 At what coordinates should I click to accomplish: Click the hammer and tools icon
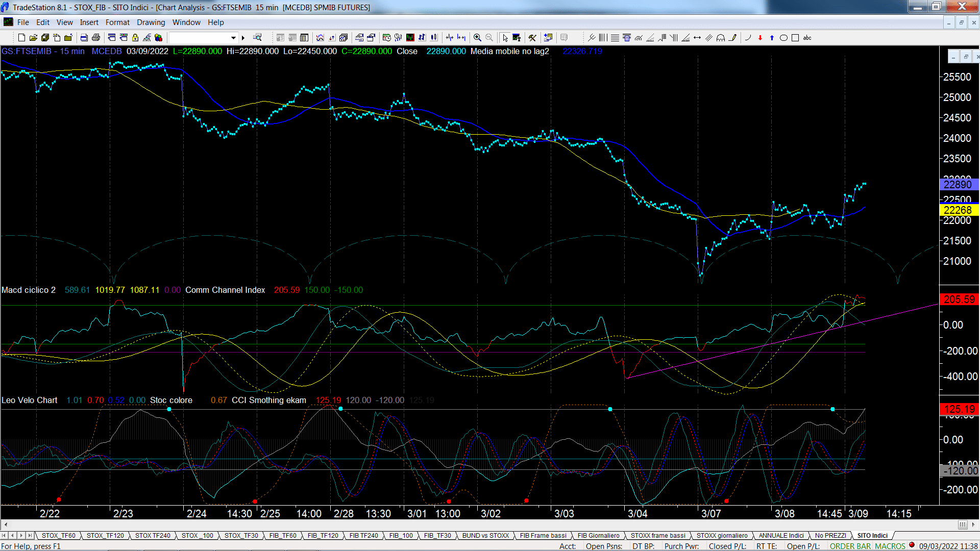532,38
